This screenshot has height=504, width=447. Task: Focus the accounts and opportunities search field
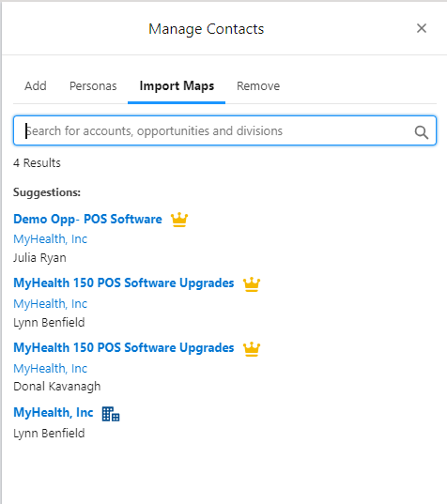click(x=224, y=130)
